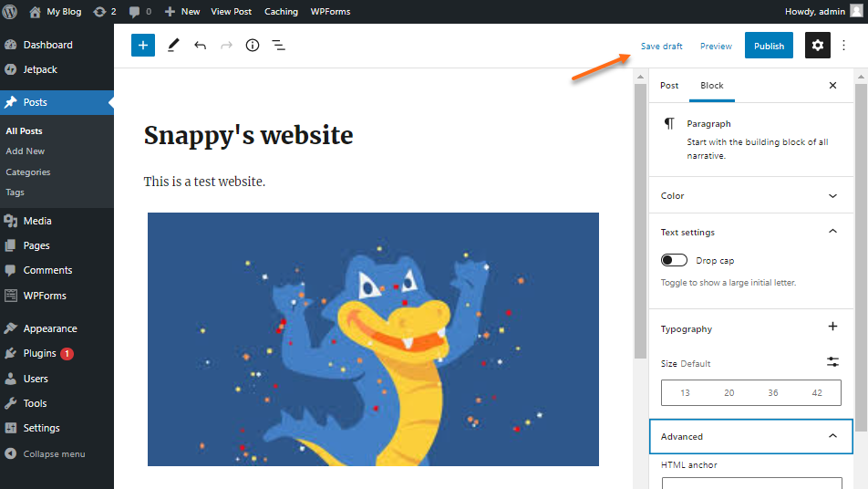This screenshot has height=489, width=868.
Task: Choose font size 20
Action: (x=729, y=392)
